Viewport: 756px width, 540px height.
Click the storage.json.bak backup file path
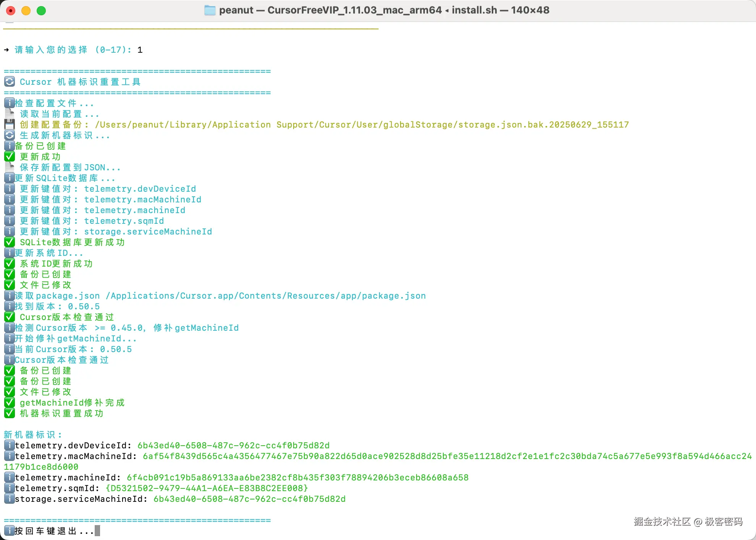(x=362, y=125)
